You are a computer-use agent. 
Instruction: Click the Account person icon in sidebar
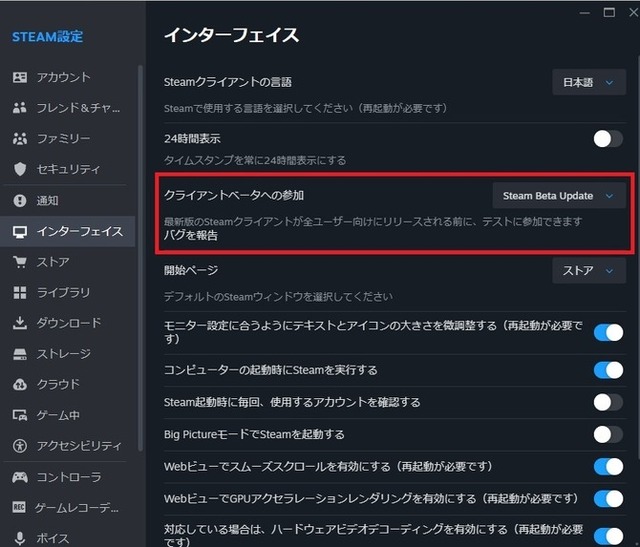19,78
